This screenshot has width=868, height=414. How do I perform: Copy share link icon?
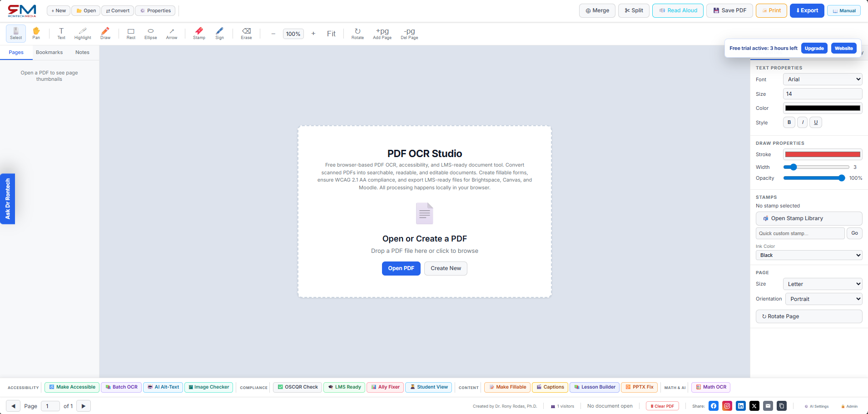click(782, 406)
